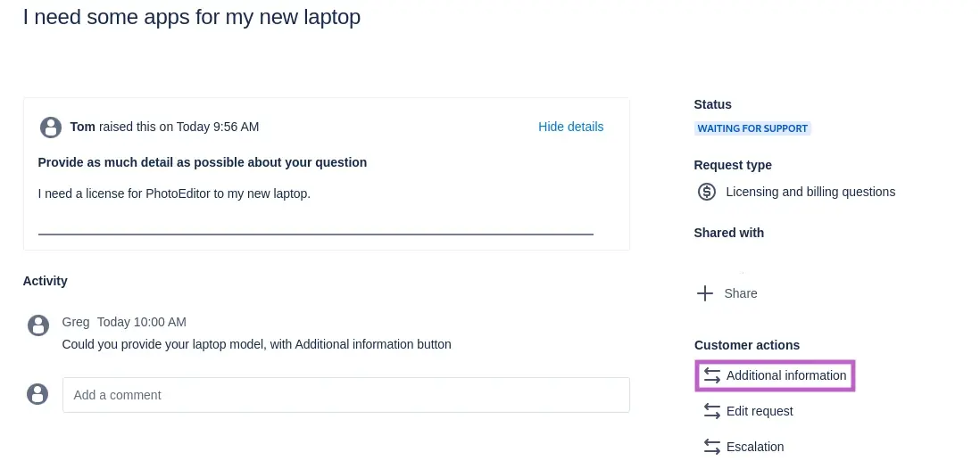The height and width of the screenshot is (469, 980).
Task: Click the arrows icon beside Edit request
Action: 711,411
